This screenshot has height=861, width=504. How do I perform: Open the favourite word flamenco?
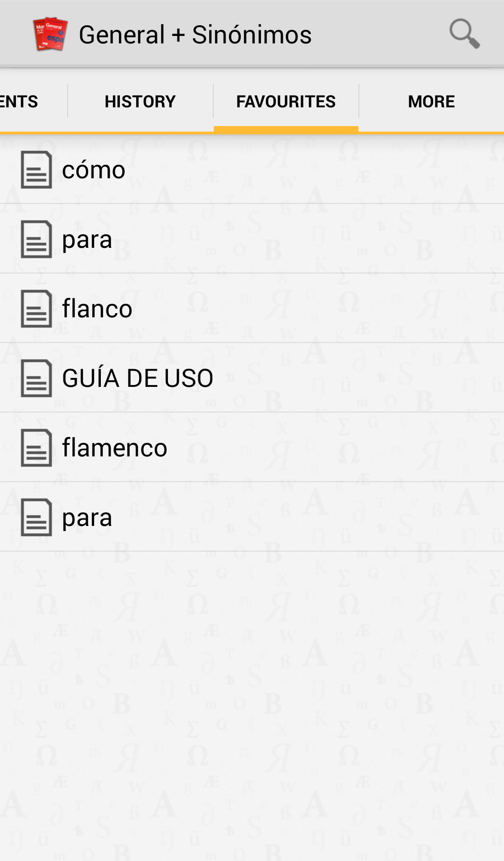point(114,448)
